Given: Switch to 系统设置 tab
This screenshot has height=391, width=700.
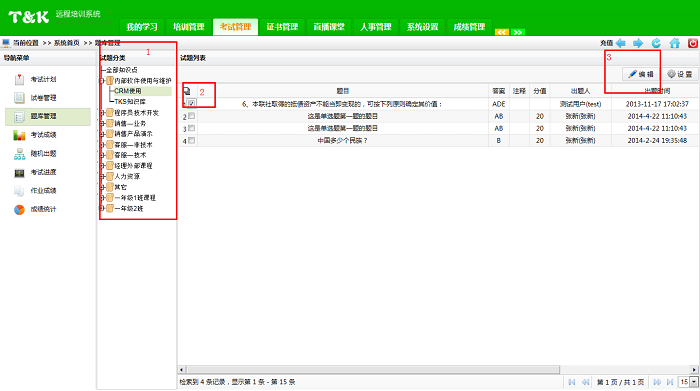Looking at the screenshot, I should click(422, 27).
